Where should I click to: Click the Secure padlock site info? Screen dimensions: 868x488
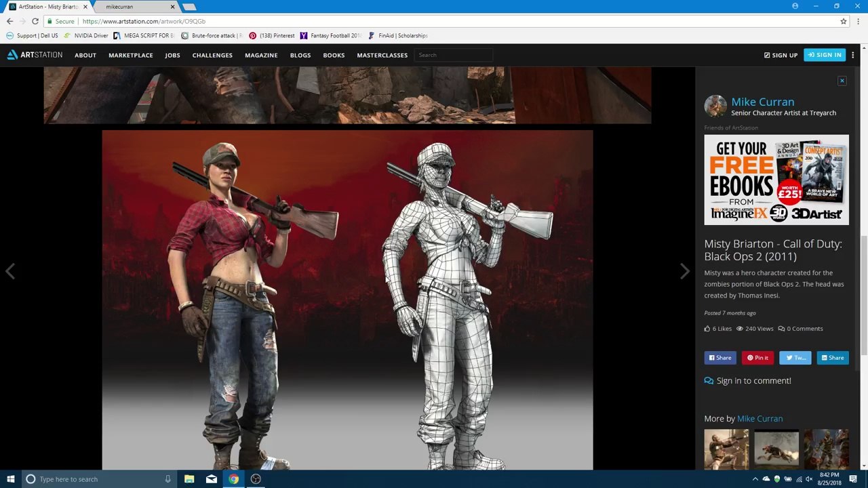(x=61, y=21)
